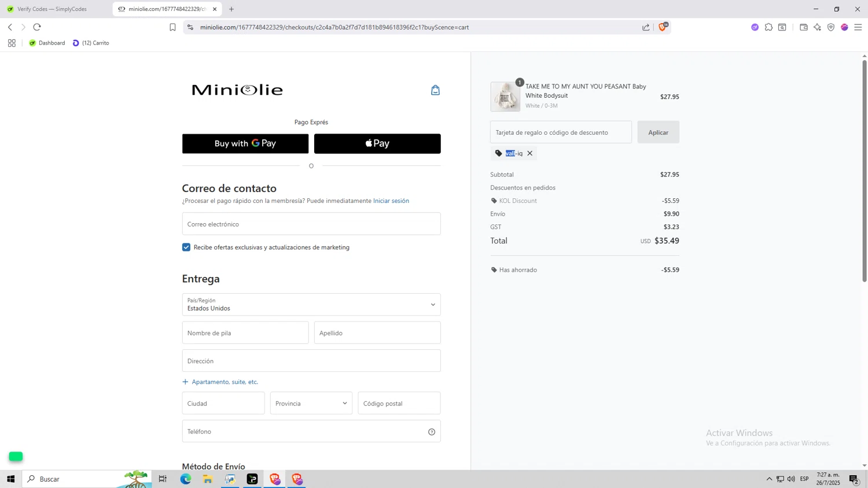This screenshot has height=488, width=868.
Task: Click the page vertical scrollbar
Action: pos(865,171)
